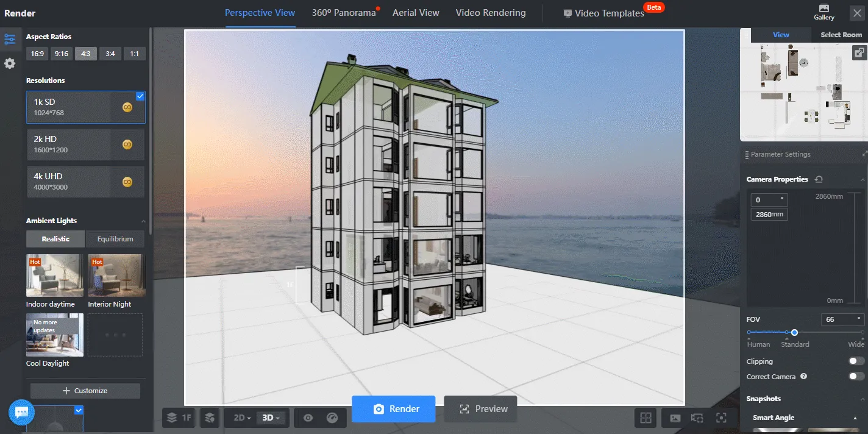
Task: Enable the Clipping toggle
Action: (x=855, y=361)
